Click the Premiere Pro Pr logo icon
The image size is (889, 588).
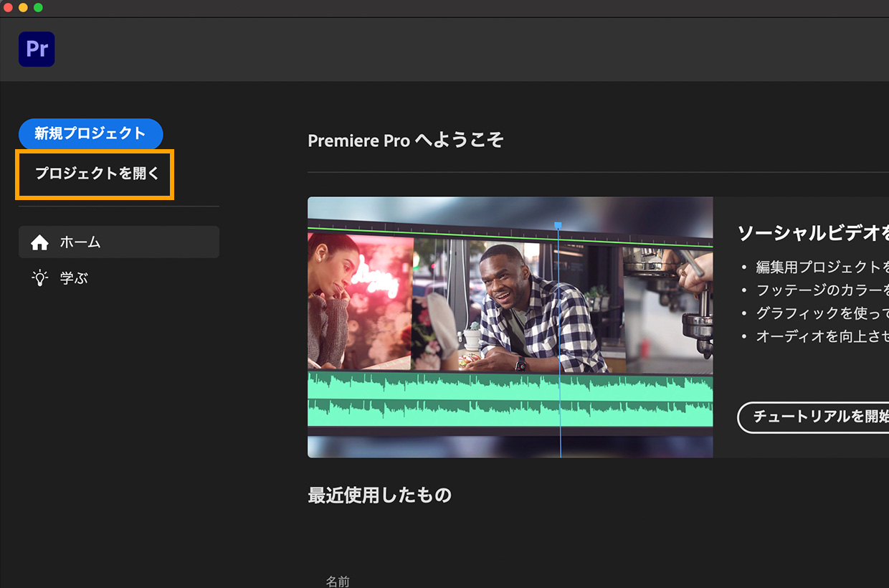37,49
